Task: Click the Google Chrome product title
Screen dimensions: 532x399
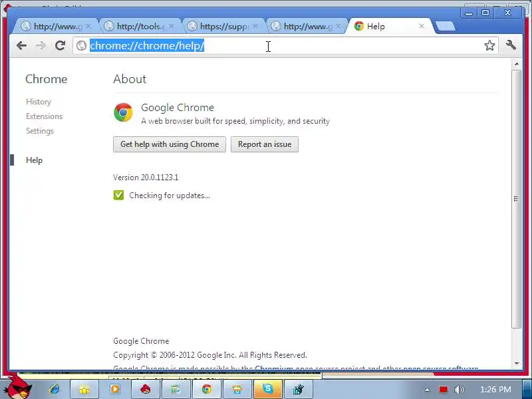Action: coord(178,108)
